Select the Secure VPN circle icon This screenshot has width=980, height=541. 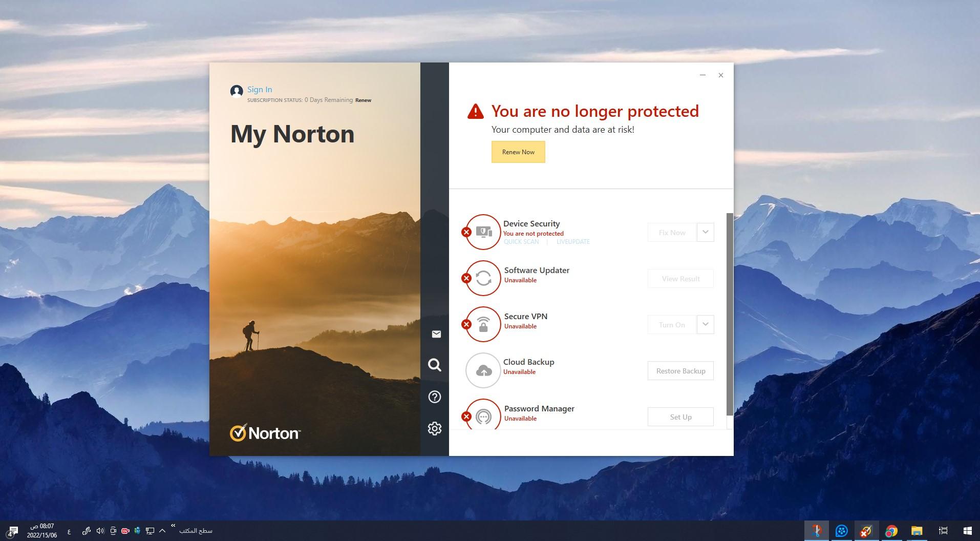pyautogui.click(x=483, y=324)
